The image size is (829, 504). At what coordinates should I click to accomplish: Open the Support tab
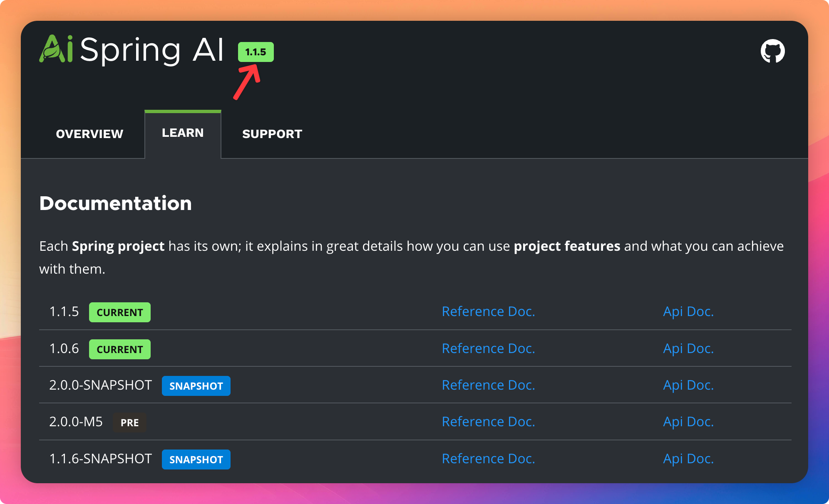(x=272, y=134)
